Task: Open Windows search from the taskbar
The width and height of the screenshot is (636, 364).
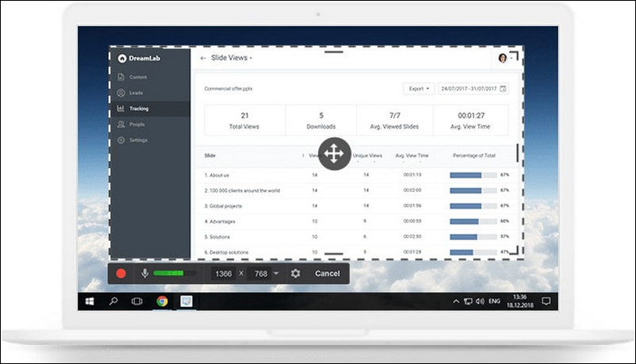Action: 113,301
